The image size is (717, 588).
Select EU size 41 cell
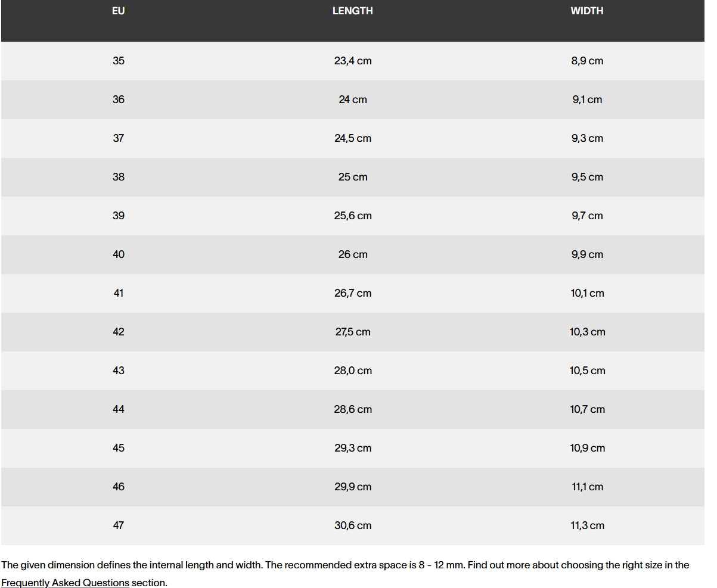[119, 293]
